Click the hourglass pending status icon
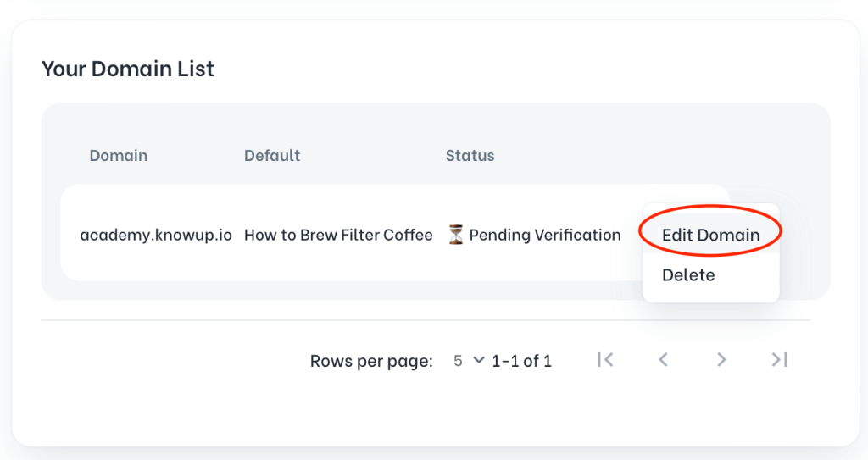 pos(456,235)
